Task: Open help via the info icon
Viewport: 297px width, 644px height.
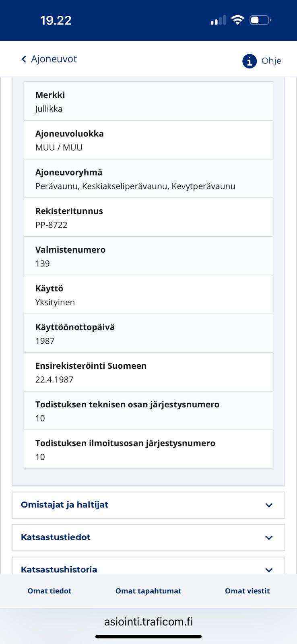Action: click(249, 61)
